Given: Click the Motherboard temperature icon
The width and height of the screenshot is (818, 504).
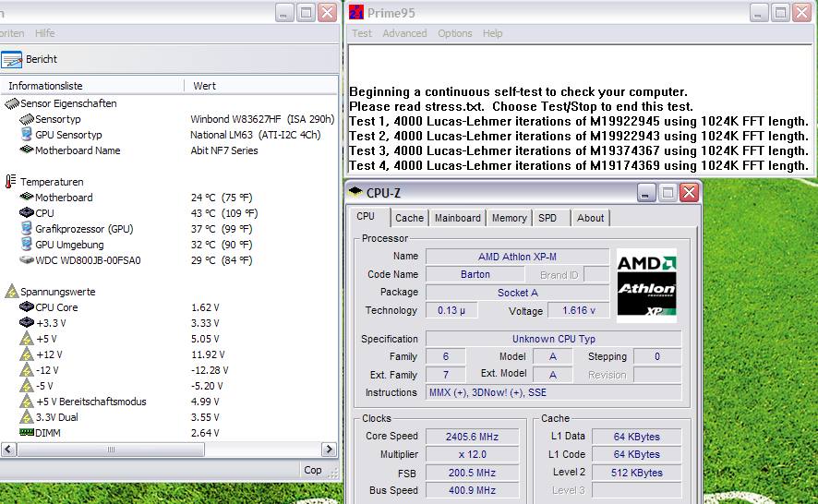Looking at the screenshot, I should pyautogui.click(x=27, y=197).
